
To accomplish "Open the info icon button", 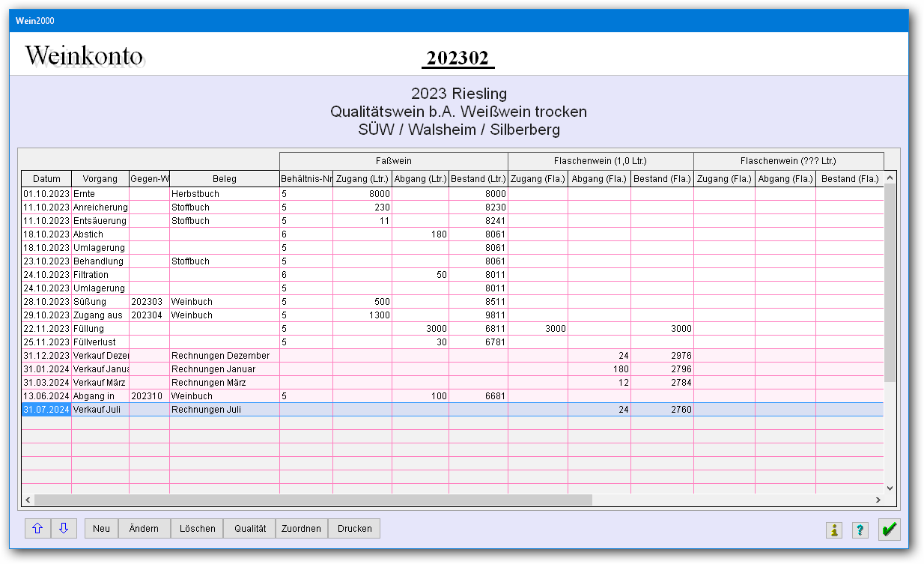I will tap(834, 530).
